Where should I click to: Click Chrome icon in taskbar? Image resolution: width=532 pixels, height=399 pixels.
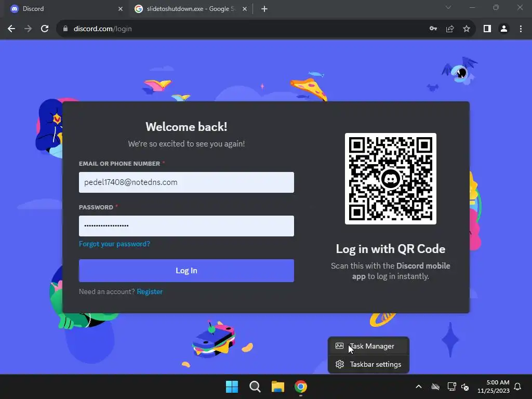coord(301,387)
